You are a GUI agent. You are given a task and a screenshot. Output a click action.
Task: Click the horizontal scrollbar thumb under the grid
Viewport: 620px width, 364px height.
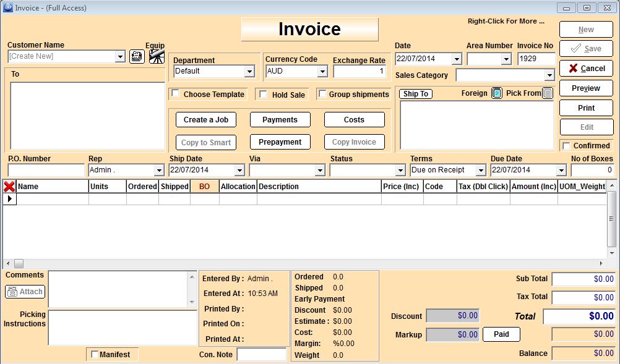(19, 263)
